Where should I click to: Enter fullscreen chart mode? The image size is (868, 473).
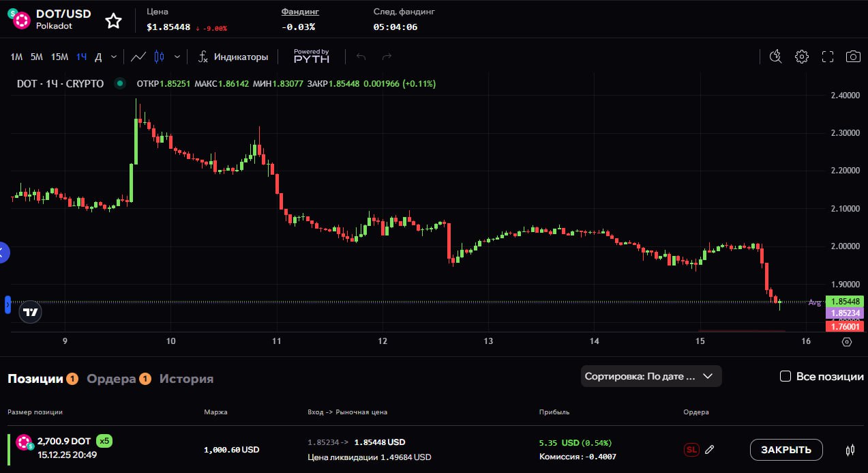[828, 57]
